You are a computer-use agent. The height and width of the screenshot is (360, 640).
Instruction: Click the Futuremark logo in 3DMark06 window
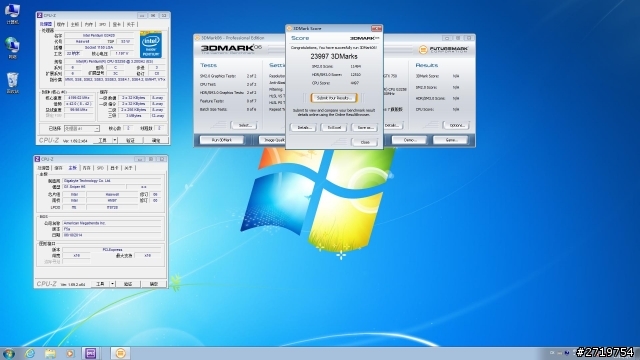(x=443, y=49)
